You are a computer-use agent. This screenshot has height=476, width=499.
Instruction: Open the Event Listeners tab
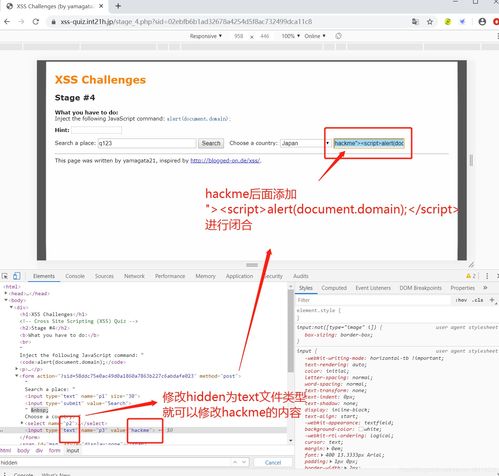[x=373, y=288]
